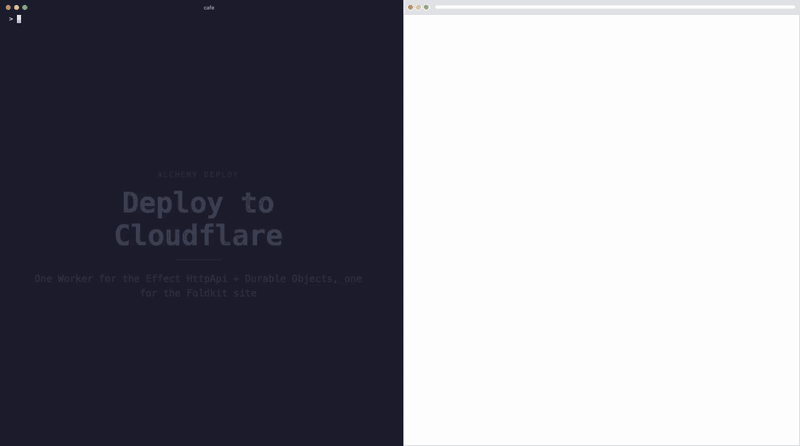Minimize the browser window
The height and width of the screenshot is (446, 800).
(418, 7)
